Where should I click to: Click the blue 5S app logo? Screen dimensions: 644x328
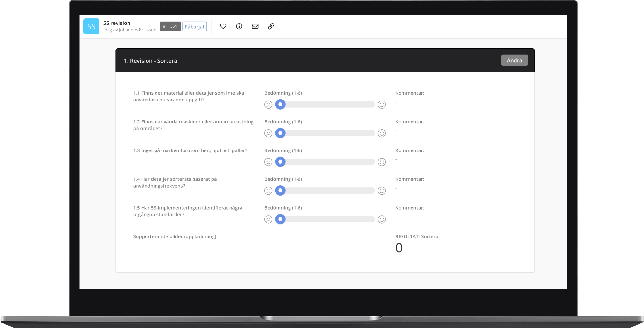pyautogui.click(x=91, y=26)
